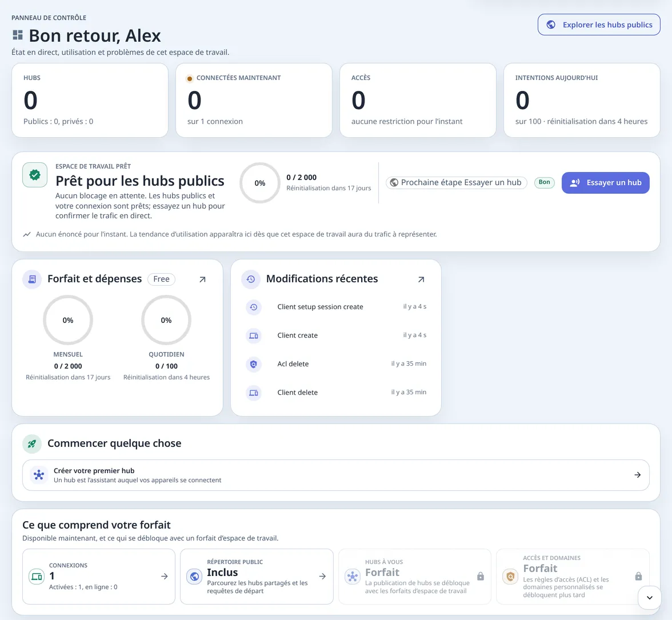Click the hub icon beside Créer votre premier hub
Viewport: 672px width, 620px height.
(x=39, y=475)
